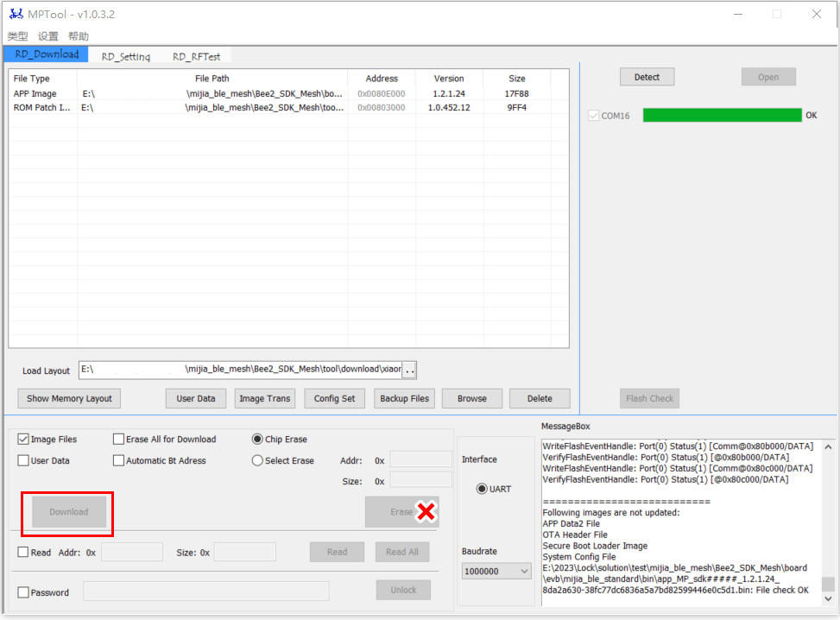
Task: Click the Flash Check button
Action: (x=649, y=399)
